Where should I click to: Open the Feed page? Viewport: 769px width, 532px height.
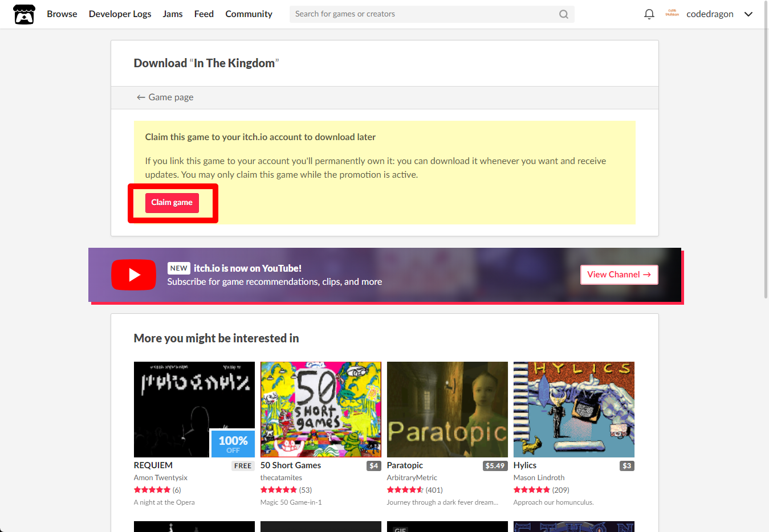tap(204, 14)
